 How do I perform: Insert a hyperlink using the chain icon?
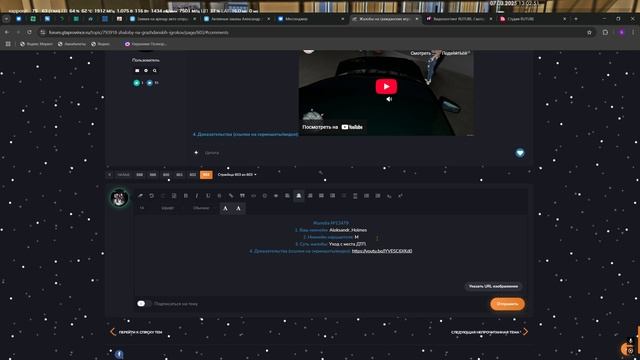pyautogui.click(x=231, y=196)
